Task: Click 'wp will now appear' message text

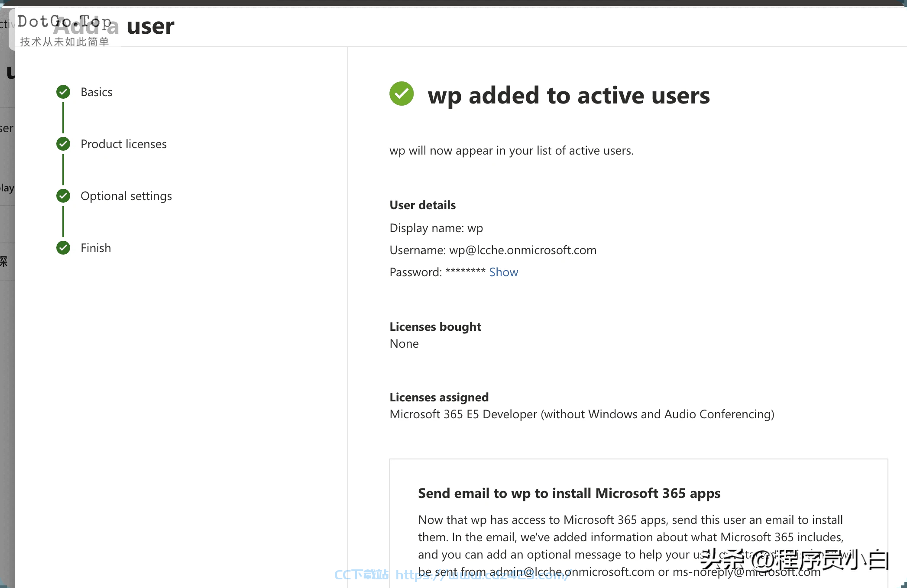Action: [x=512, y=151]
